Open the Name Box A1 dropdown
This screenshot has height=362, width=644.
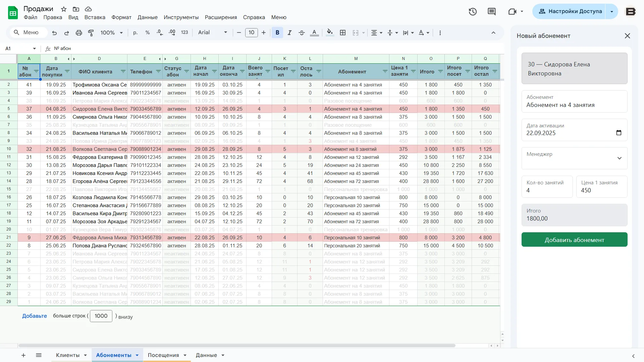(34, 49)
